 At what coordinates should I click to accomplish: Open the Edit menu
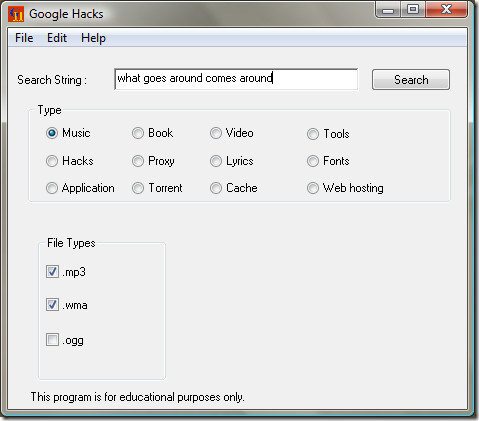[x=57, y=38]
